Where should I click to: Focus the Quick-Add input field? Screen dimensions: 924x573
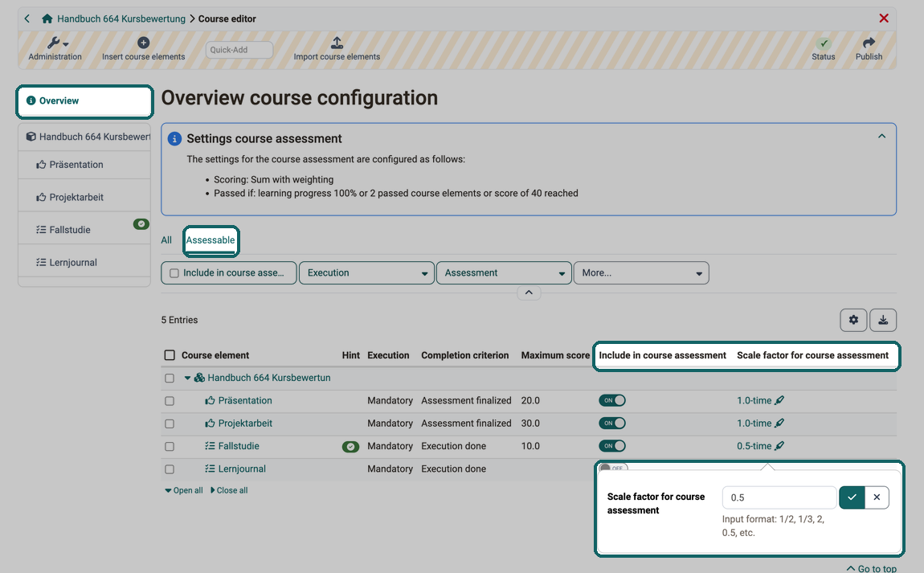tap(239, 50)
